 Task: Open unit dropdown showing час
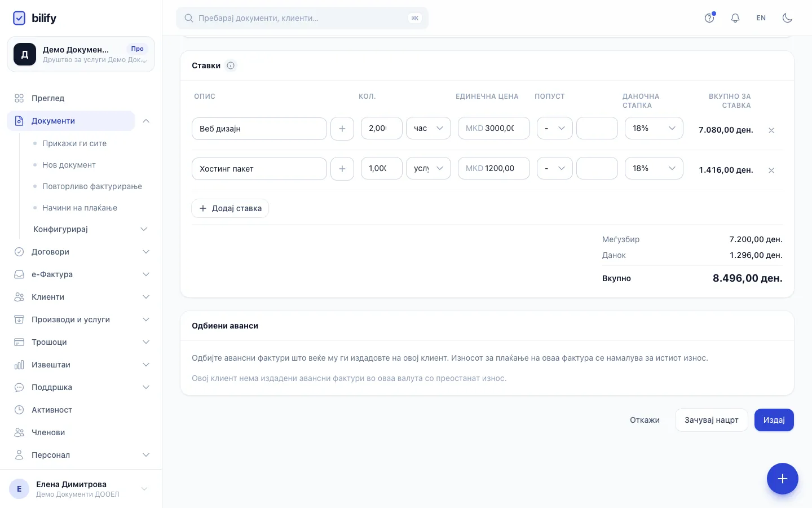[x=429, y=128]
